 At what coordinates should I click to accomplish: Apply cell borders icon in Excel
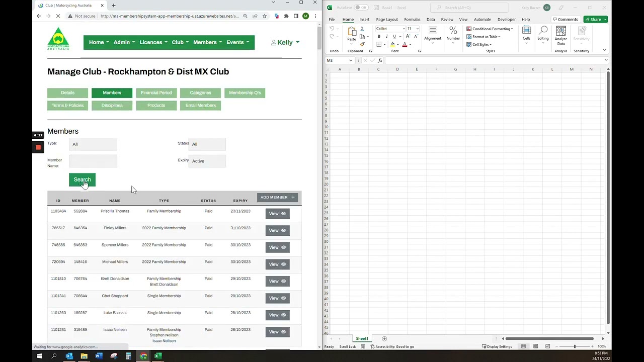(x=379, y=44)
